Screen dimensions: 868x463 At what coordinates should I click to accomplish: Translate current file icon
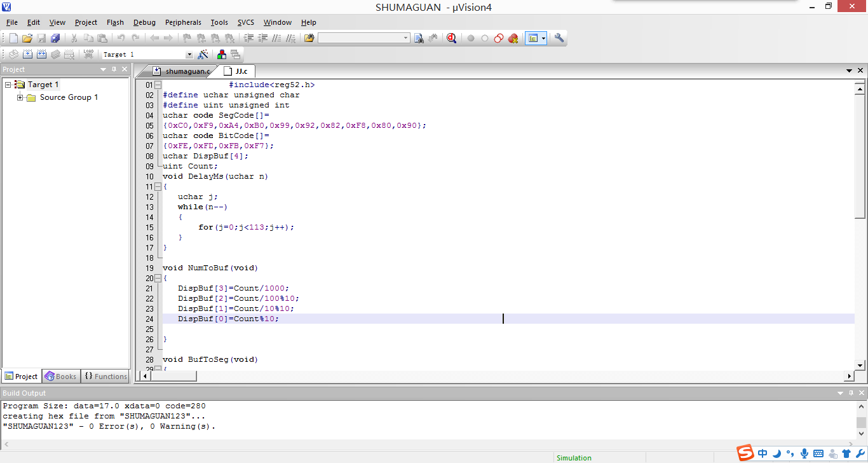pyautogui.click(x=13, y=55)
